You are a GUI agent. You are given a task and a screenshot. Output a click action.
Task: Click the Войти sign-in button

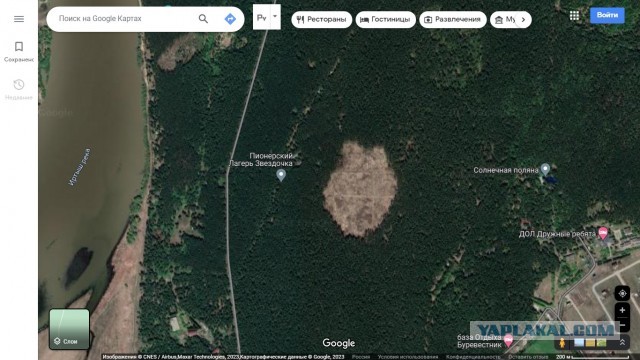click(x=607, y=16)
